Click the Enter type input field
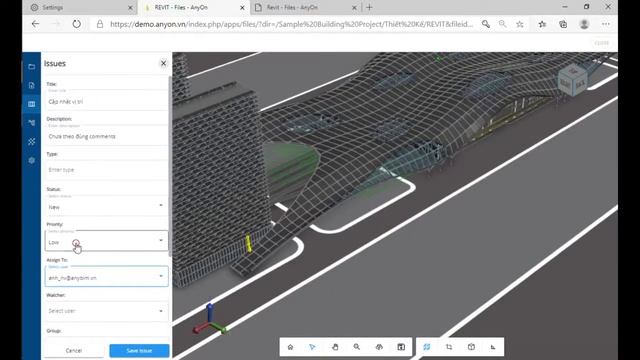This screenshot has width=640, height=360. click(x=107, y=170)
